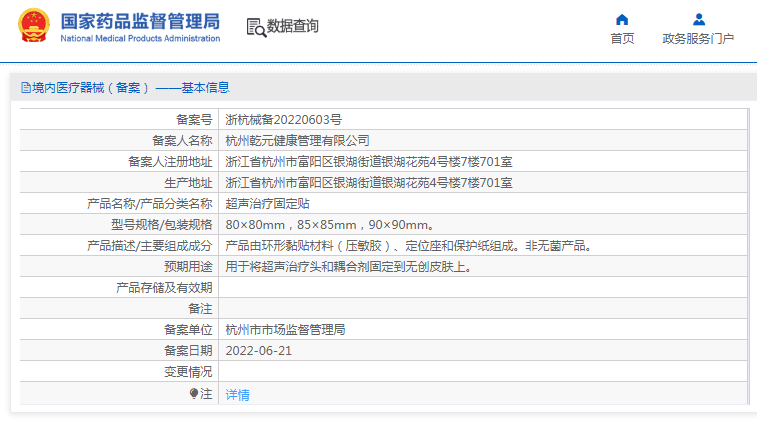The width and height of the screenshot is (757, 422).
Task: Click the 备案号 row label
Action: (x=194, y=120)
